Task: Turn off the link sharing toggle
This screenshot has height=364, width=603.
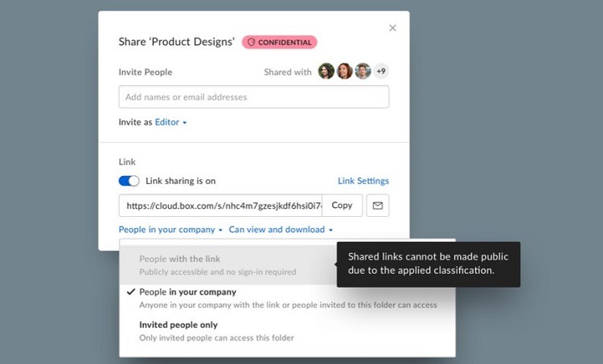Action: tap(129, 181)
